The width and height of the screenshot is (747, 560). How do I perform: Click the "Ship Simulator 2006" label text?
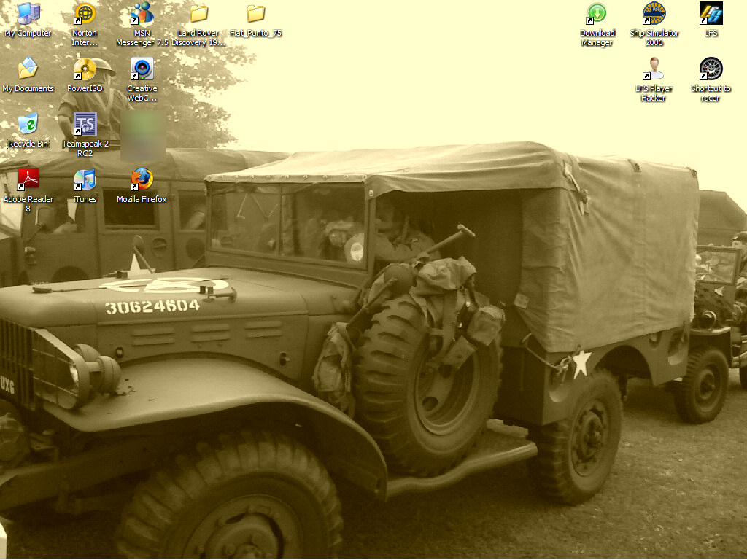[x=654, y=38]
